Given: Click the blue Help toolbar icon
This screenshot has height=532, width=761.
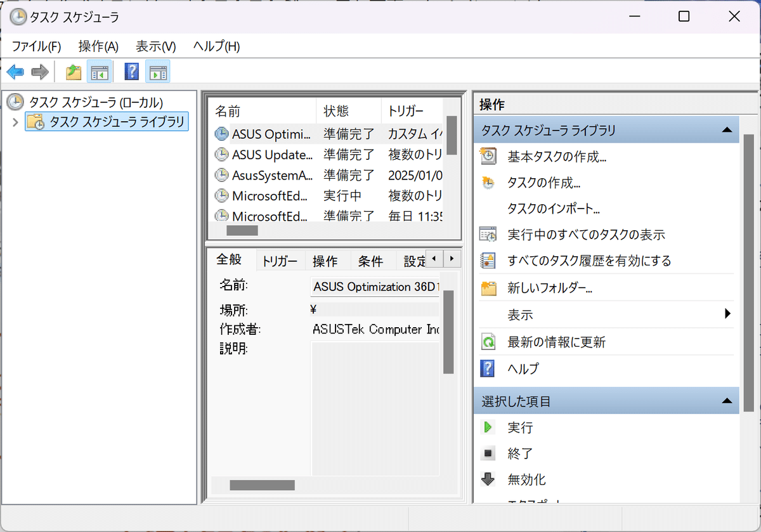Looking at the screenshot, I should coord(130,71).
